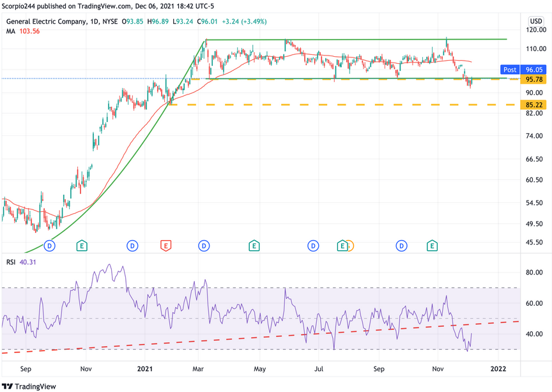Click the 2021 label on the time axis
The image size is (552, 392).
[x=144, y=369]
